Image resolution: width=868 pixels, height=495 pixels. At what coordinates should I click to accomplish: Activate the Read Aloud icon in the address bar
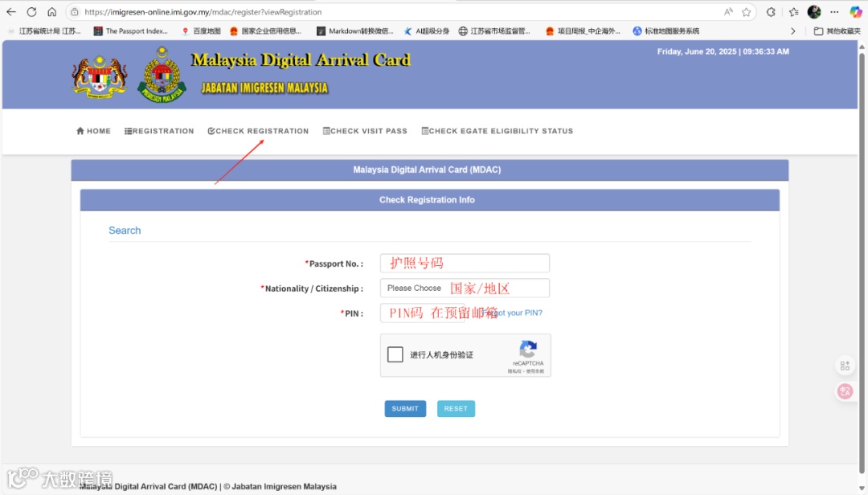coord(728,11)
